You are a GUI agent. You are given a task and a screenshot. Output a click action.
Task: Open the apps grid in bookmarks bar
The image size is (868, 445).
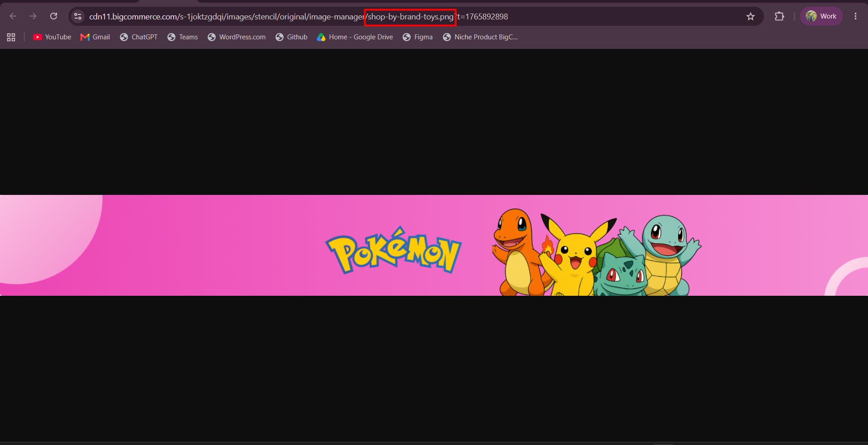click(x=11, y=37)
